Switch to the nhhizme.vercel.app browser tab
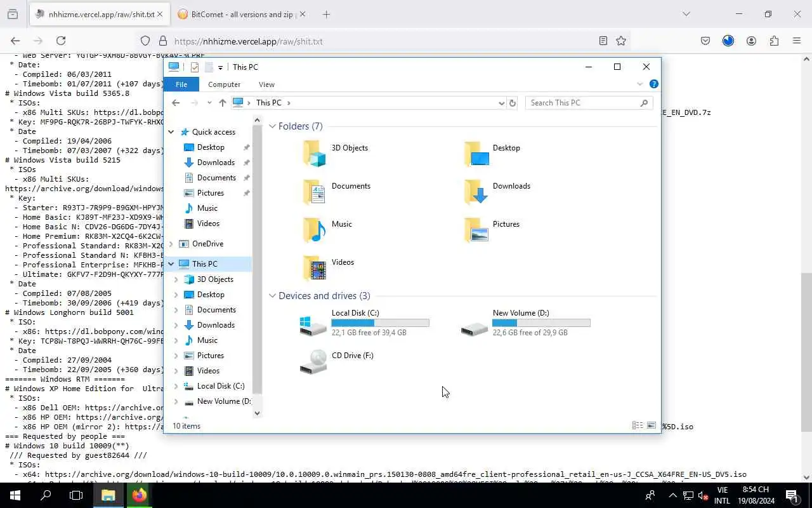Screen dimensions: 812x508 tap(99, 14)
